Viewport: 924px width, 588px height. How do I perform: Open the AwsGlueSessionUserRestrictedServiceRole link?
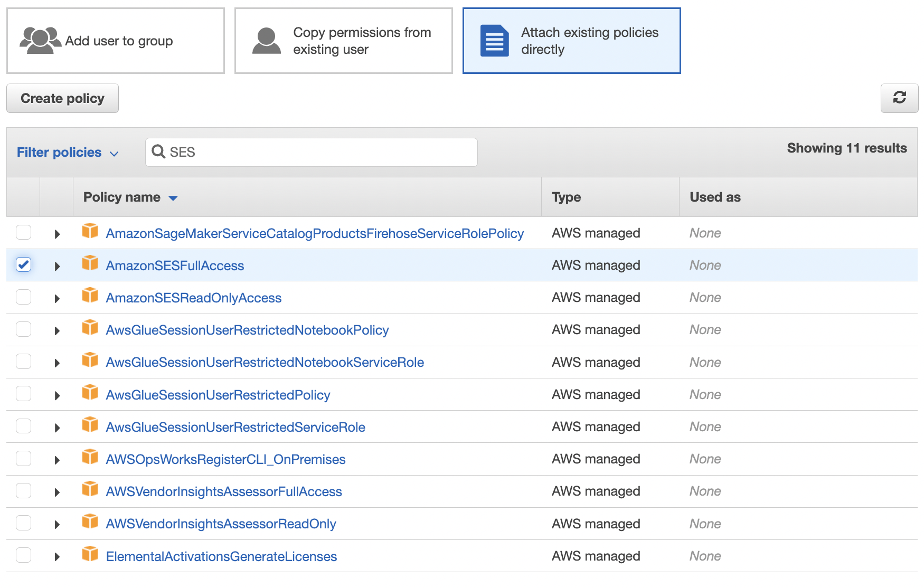pos(235,427)
